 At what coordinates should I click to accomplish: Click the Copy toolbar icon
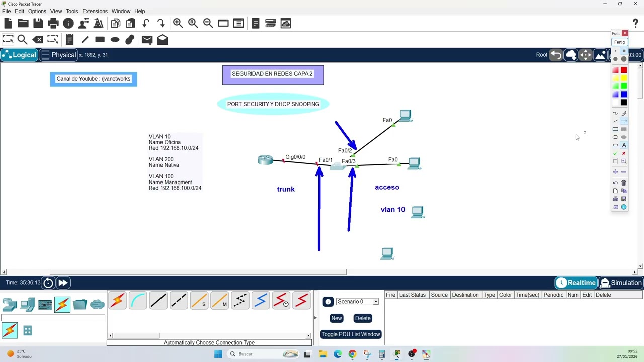point(115,23)
